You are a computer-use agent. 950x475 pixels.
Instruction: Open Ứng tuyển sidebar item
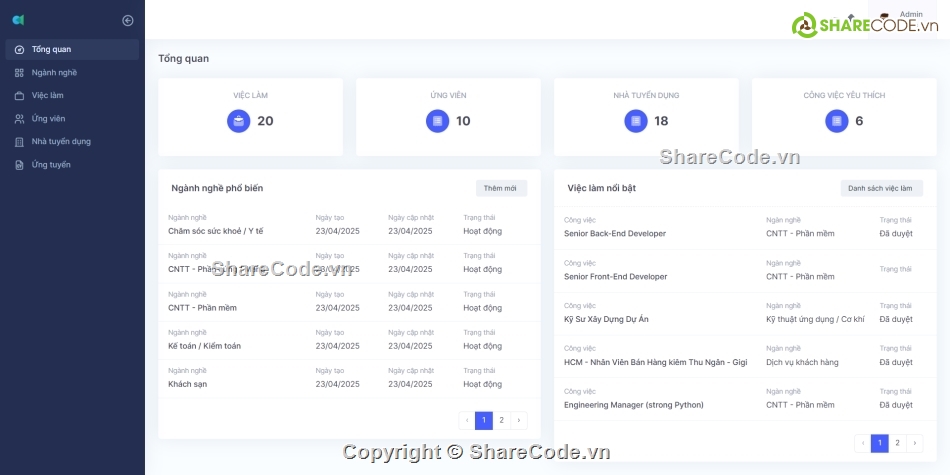click(72, 165)
